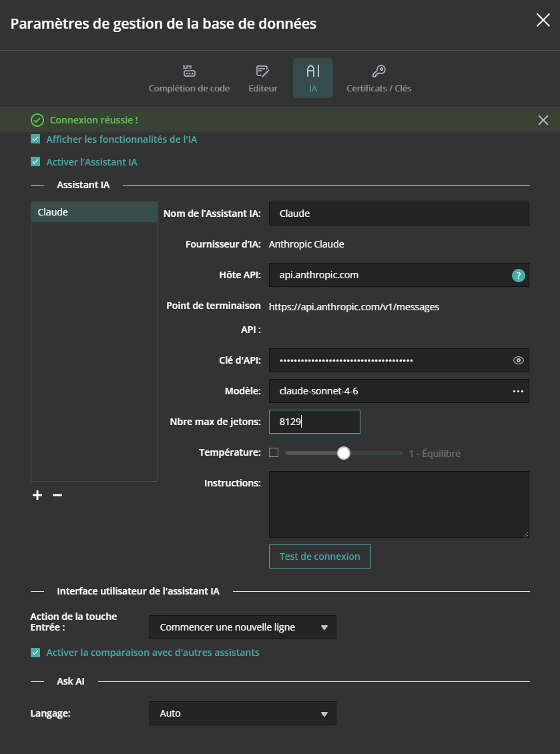Click the 1 - Équilibré temperature label
The image size is (560, 754).
point(435,454)
